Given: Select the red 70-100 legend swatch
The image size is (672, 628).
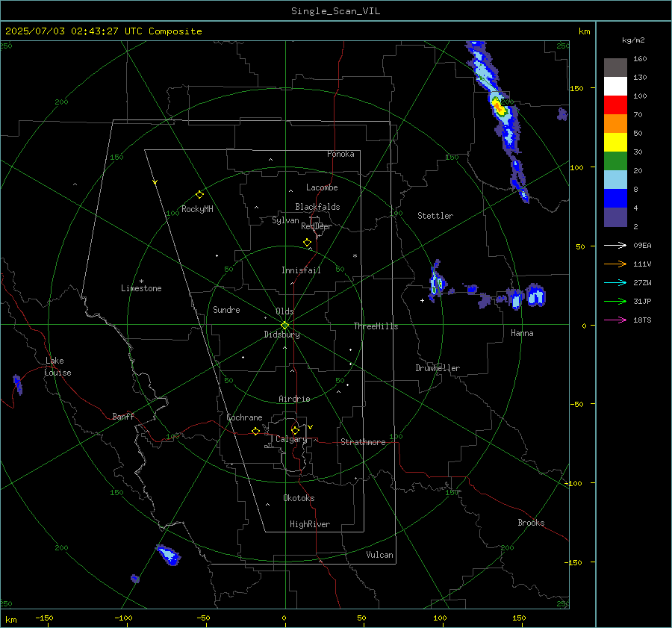Looking at the screenshot, I should point(615,105).
